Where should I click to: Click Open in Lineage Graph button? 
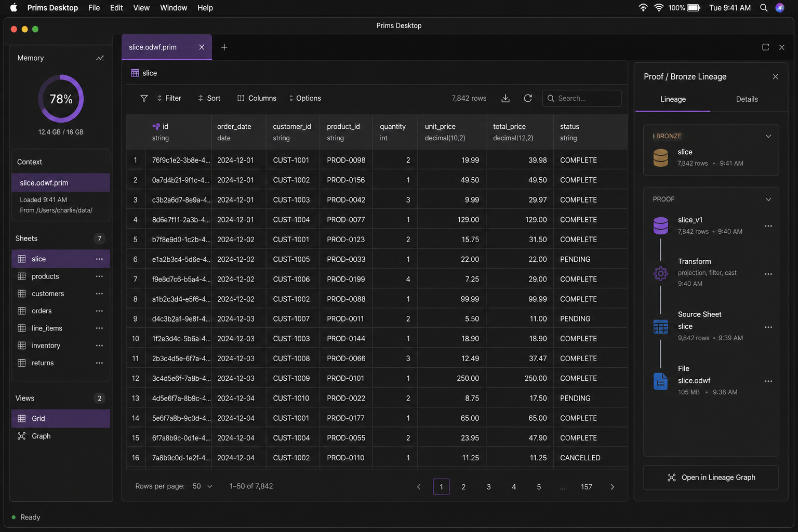coord(711,477)
